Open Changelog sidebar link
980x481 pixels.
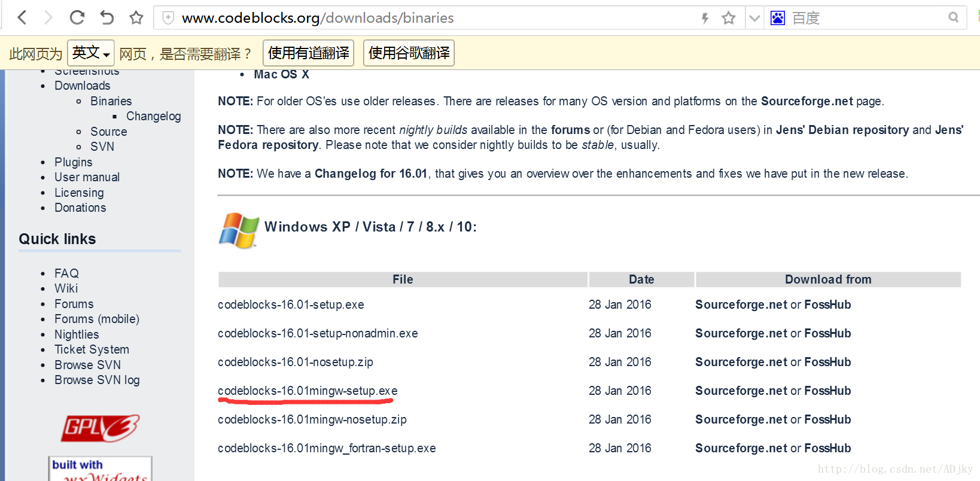pos(154,116)
